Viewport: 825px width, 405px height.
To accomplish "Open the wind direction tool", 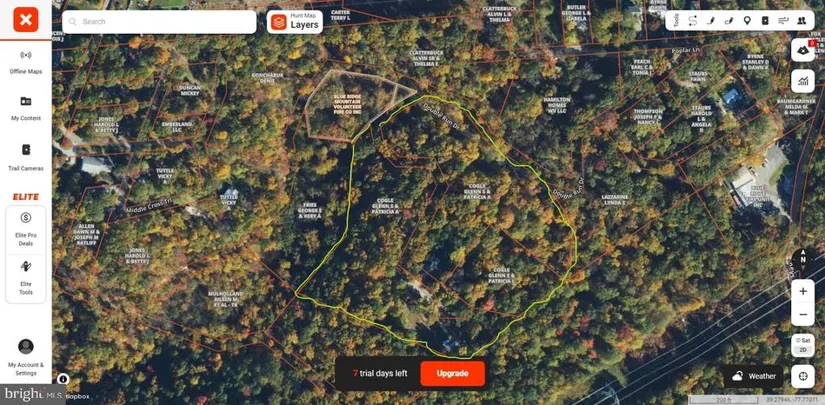I will click(x=783, y=21).
